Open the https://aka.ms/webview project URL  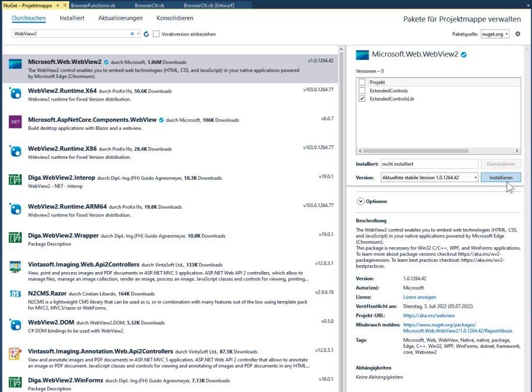429,315
